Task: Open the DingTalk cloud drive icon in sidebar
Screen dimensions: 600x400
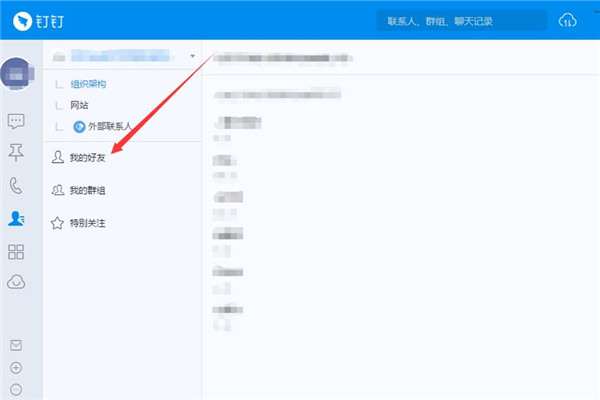Action: (x=16, y=282)
